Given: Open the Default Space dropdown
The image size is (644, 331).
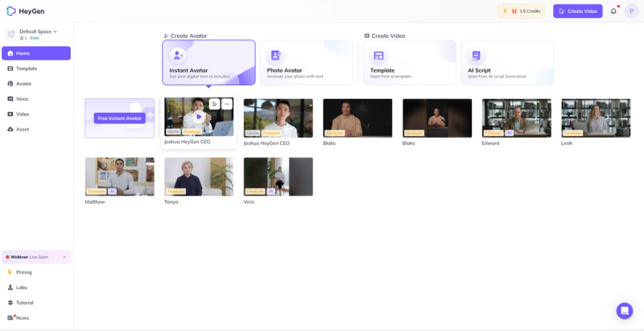Looking at the screenshot, I should (38, 31).
